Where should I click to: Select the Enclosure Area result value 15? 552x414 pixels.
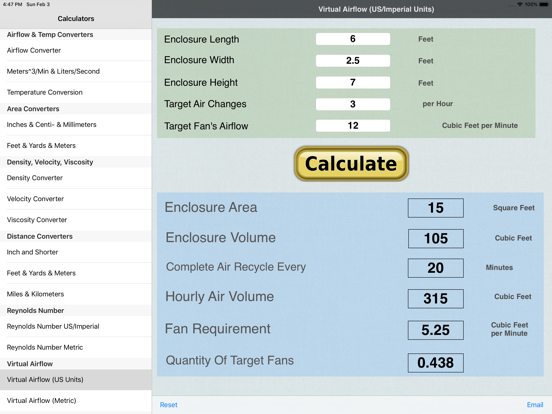(436, 208)
